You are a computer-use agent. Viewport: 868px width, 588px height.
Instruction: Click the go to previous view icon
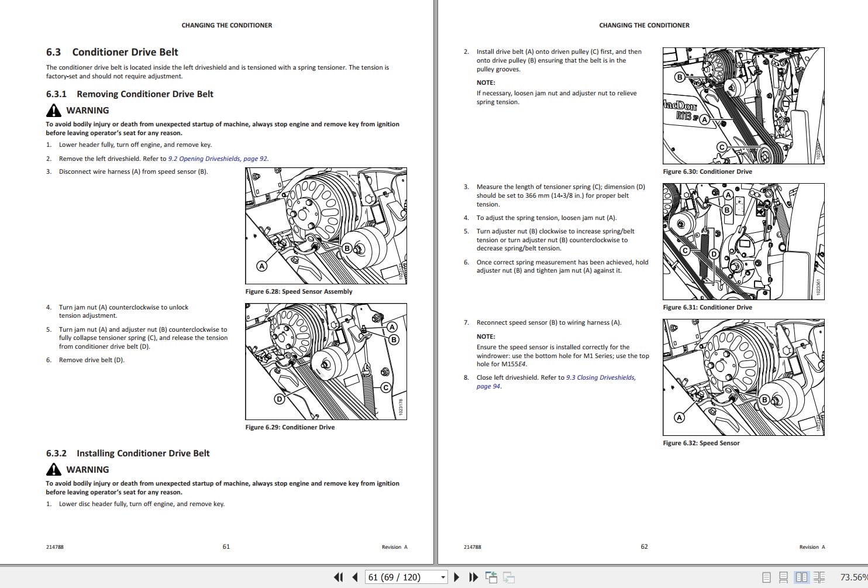491,577
